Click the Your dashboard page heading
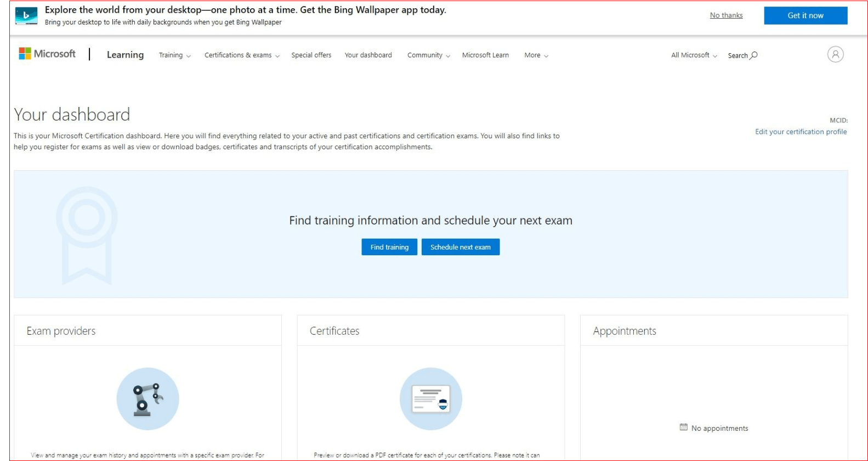This screenshot has height=461, width=868. coord(72,114)
